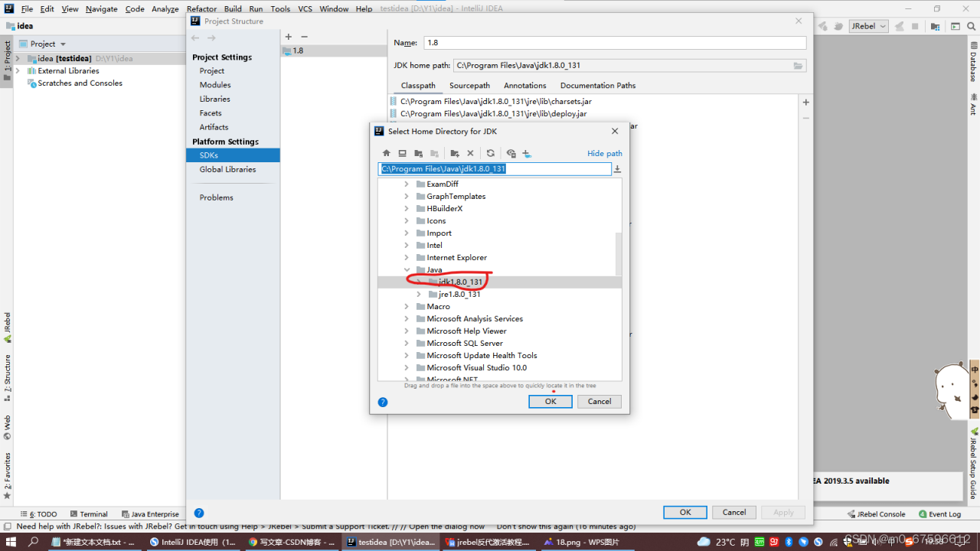
Task: Click the JDK chooser tree scrollbar
Action: tap(619, 253)
